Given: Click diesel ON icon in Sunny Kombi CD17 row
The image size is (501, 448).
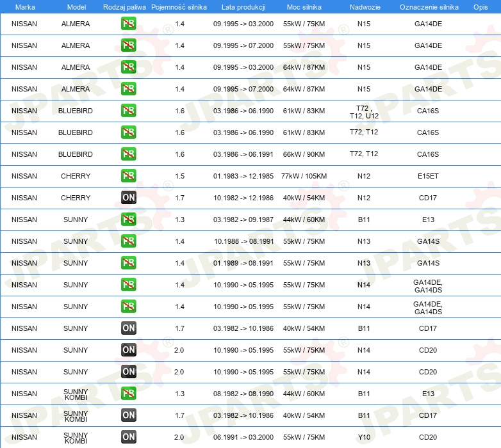Looking at the screenshot, I should pyautogui.click(x=128, y=415).
